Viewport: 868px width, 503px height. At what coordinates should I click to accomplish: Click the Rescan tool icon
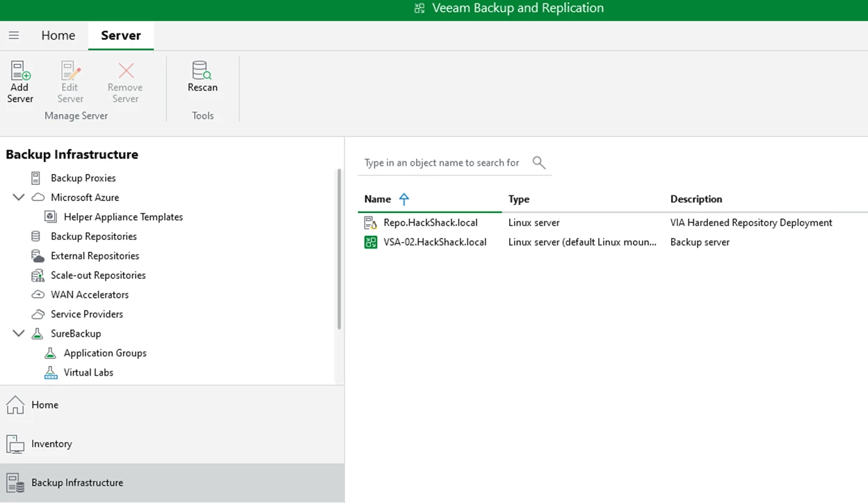pos(202,70)
